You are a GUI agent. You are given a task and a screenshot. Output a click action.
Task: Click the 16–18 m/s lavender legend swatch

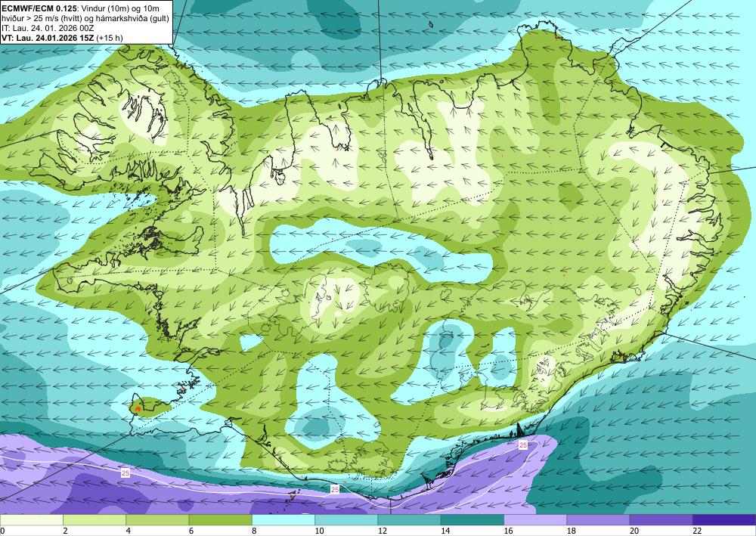pos(536,520)
